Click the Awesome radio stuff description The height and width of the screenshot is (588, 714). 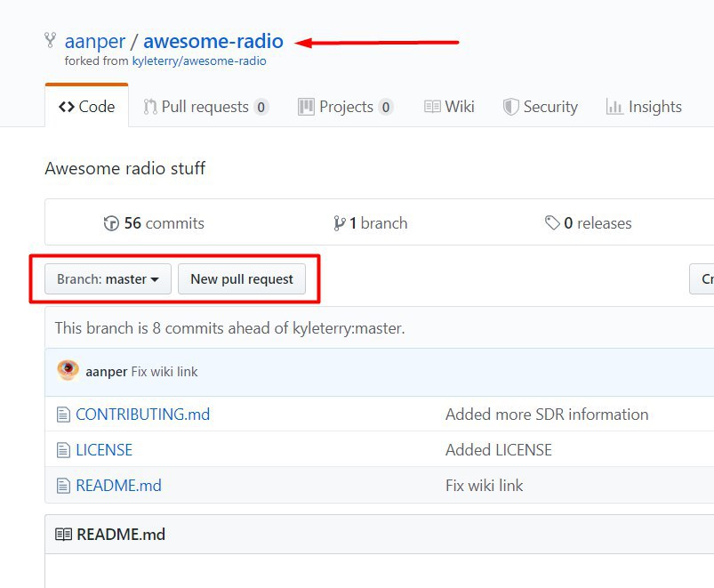pos(125,168)
